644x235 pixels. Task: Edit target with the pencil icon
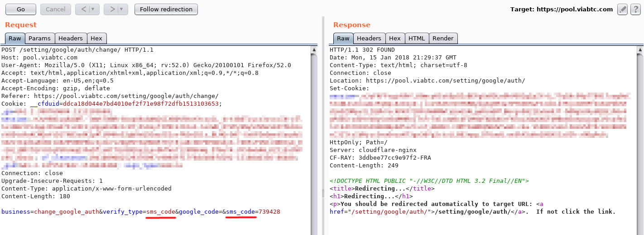[622, 10]
